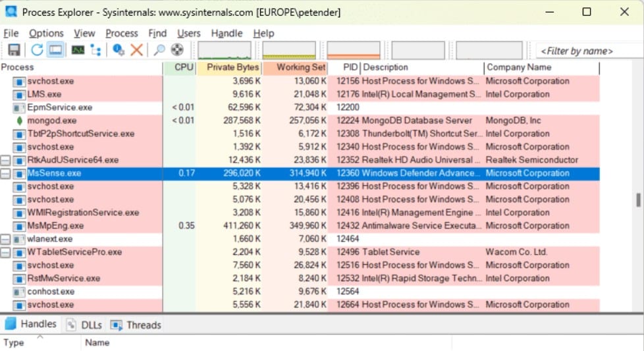644x351 pixels.
Task: Select the wlanext.exe process name
Action: [49, 239]
